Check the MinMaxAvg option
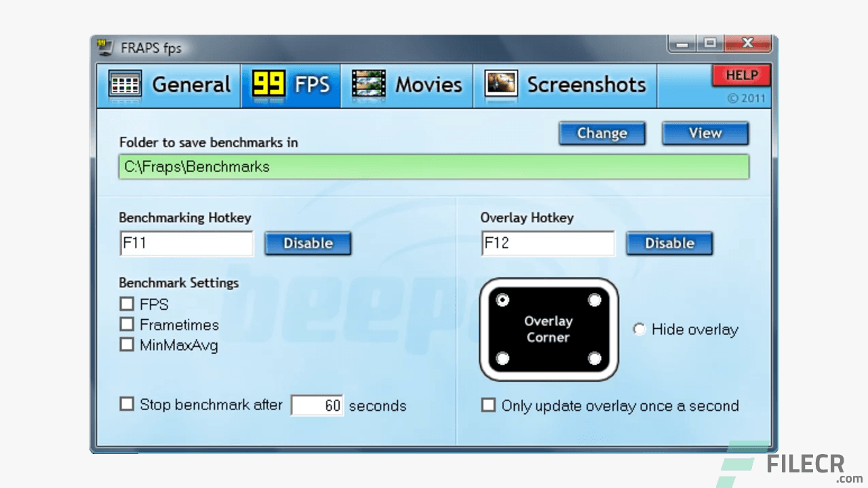 click(x=126, y=344)
